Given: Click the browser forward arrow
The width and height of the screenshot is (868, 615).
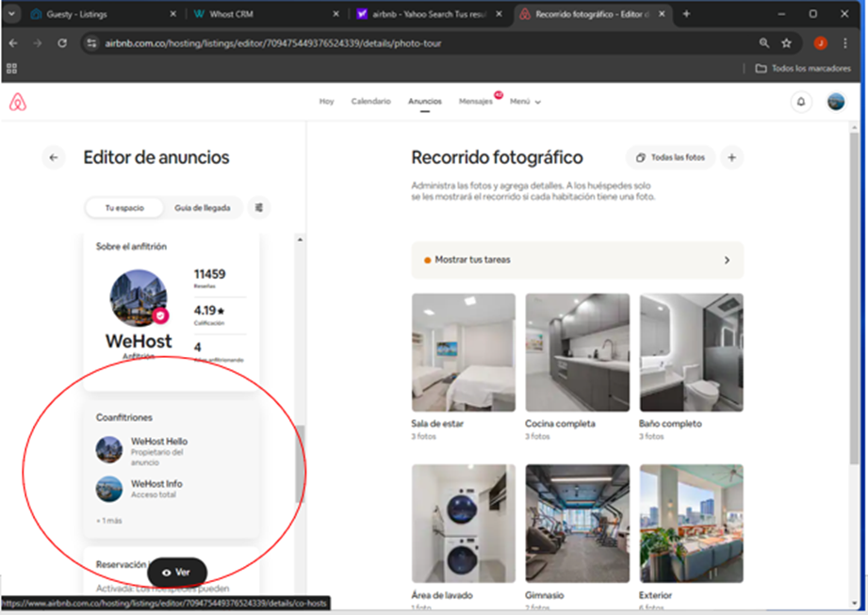Looking at the screenshot, I should tap(38, 43).
